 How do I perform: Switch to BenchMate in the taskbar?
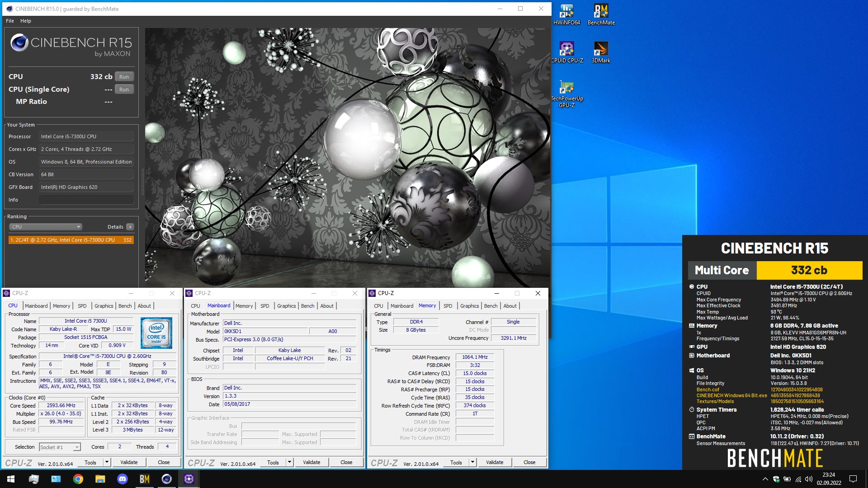click(x=145, y=479)
